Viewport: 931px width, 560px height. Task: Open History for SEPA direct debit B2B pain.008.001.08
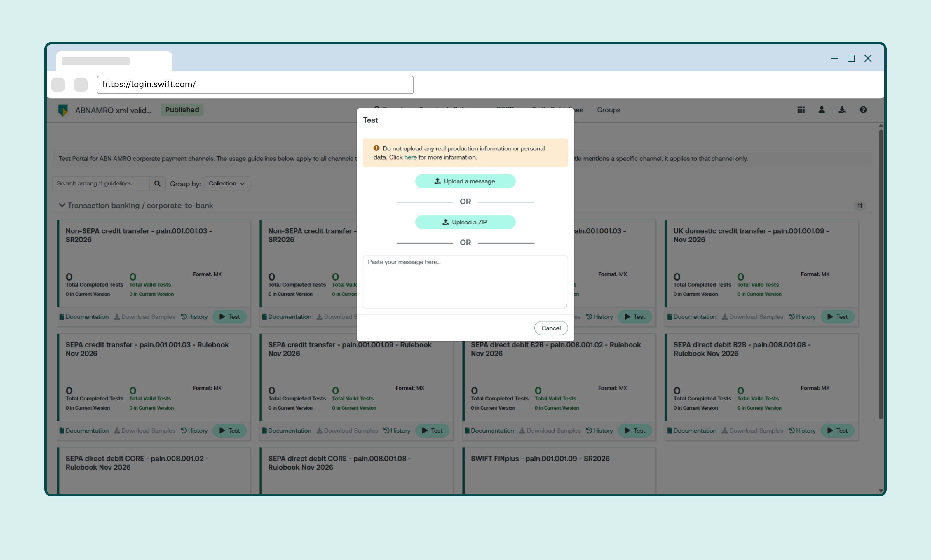[802, 430]
